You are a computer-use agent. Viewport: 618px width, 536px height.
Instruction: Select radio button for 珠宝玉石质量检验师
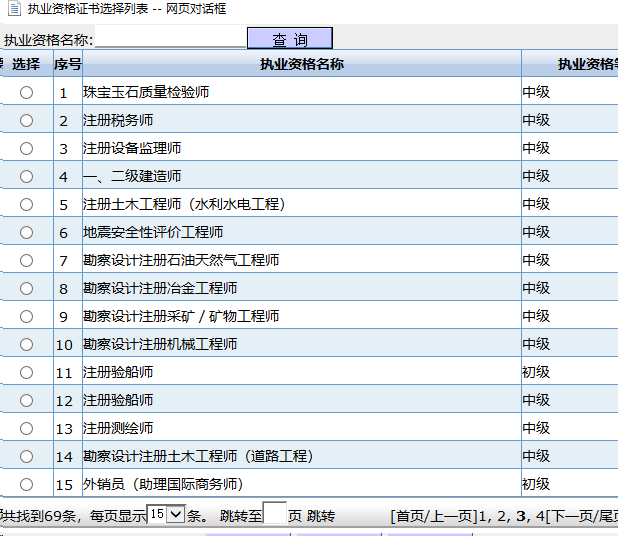tap(26, 93)
